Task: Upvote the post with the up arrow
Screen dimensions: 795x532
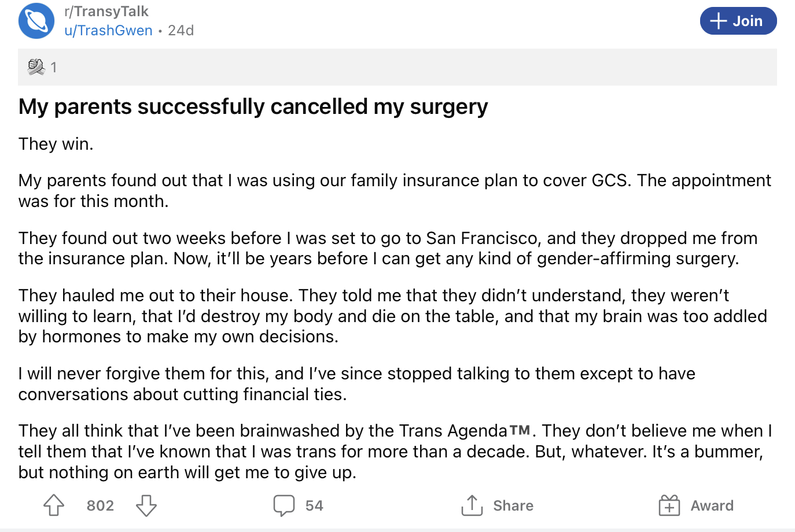Action: click(54, 505)
